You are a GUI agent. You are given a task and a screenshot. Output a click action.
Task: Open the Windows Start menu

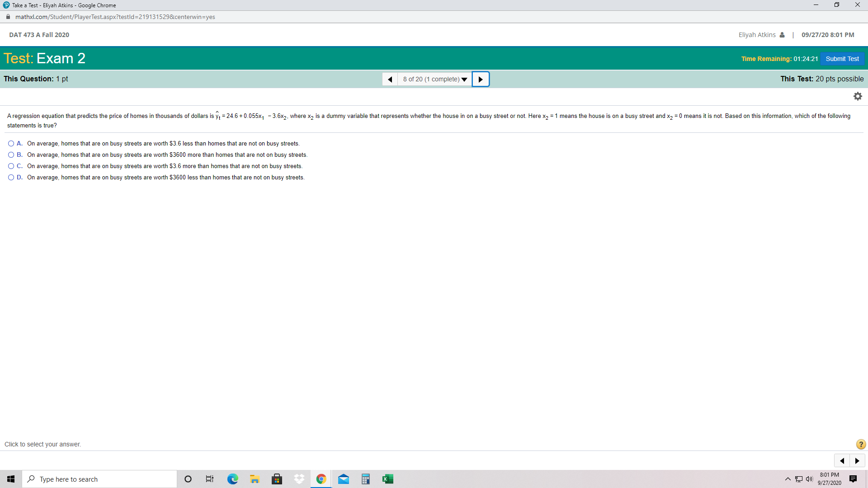pos(11,479)
